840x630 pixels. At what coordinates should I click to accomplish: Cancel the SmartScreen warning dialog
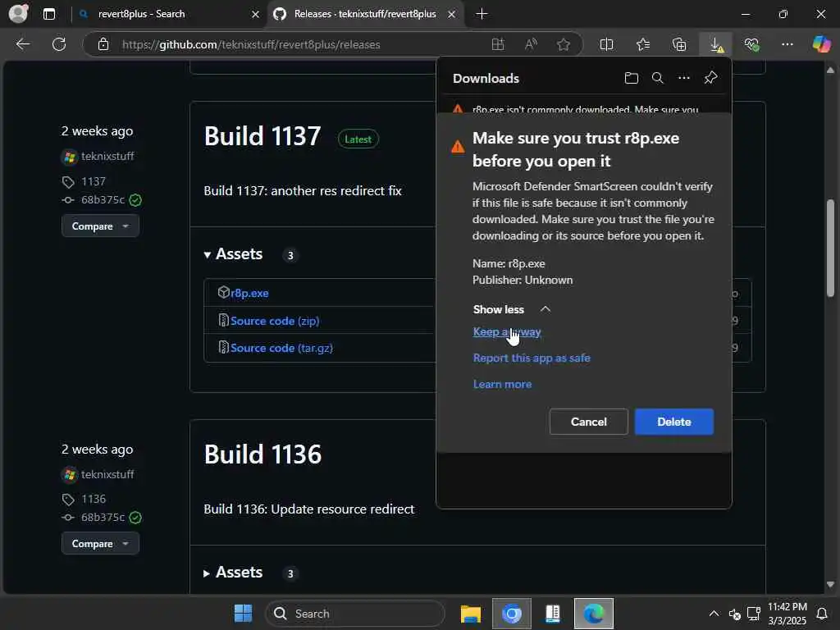[x=588, y=422]
